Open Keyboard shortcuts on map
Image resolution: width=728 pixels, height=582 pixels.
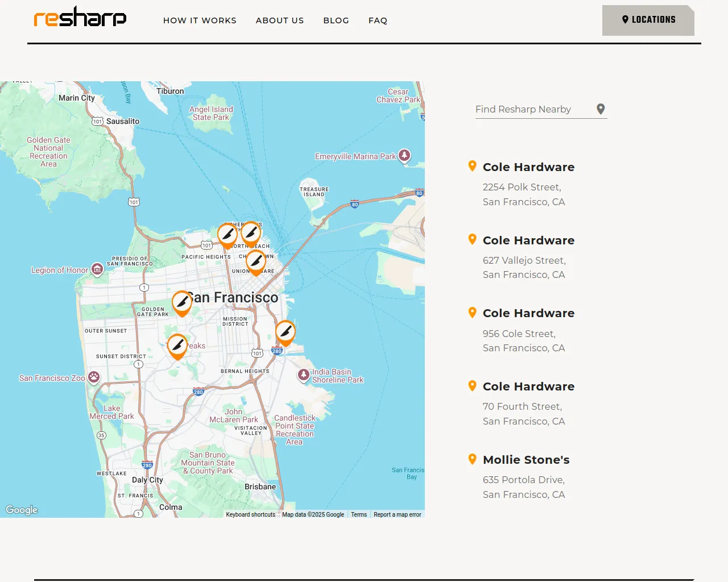(250, 514)
